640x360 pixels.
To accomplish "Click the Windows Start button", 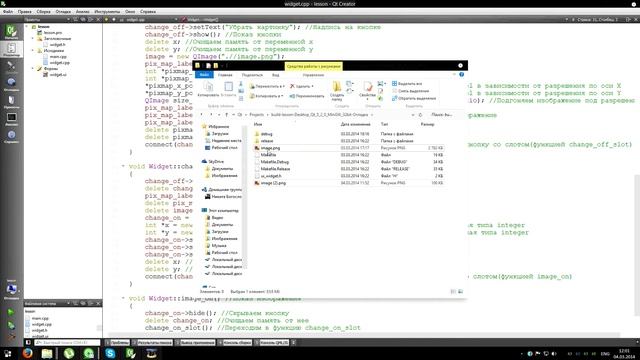I will click(8, 353).
